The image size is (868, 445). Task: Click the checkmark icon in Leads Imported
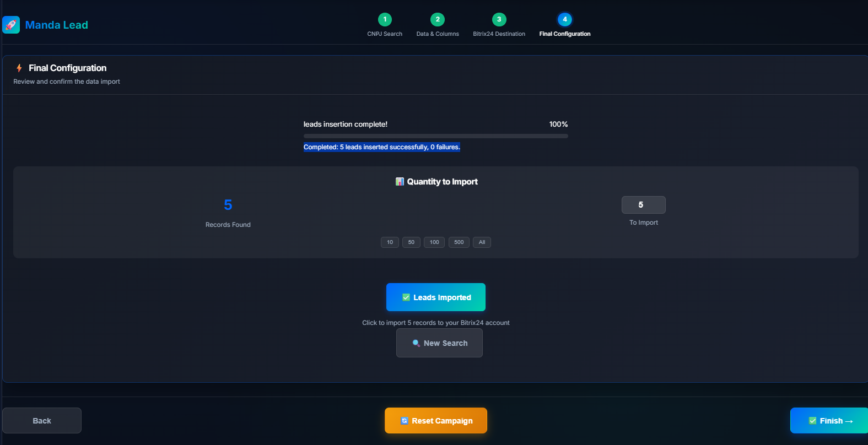(406, 297)
